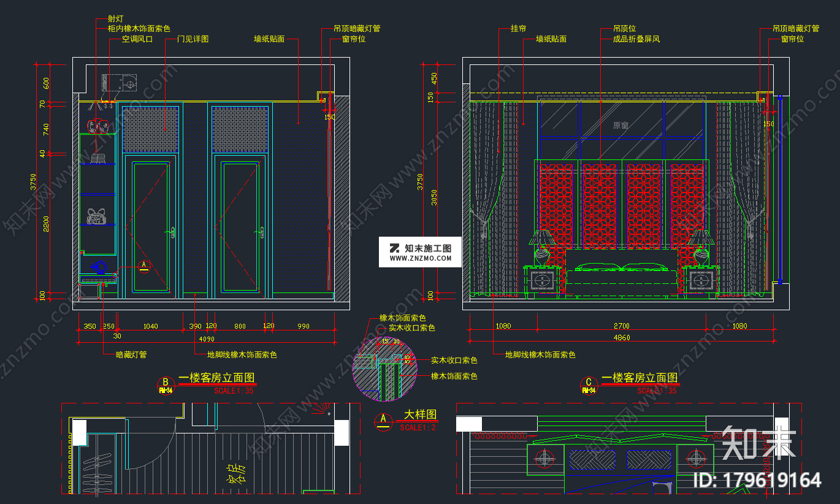
Task: Select the '挂帘' curtain annotation
Action: pos(519,29)
